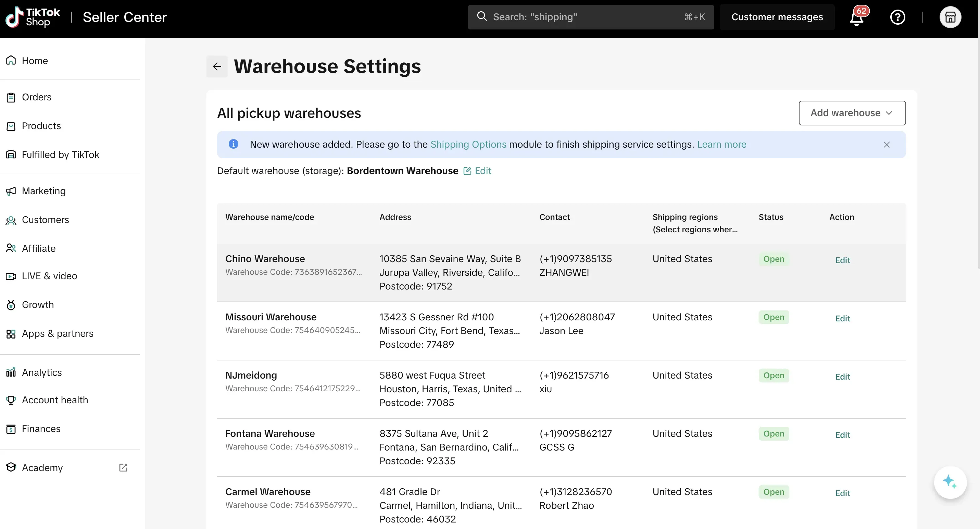Dismiss the new warehouse notice banner
980x529 pixels.
887,145
